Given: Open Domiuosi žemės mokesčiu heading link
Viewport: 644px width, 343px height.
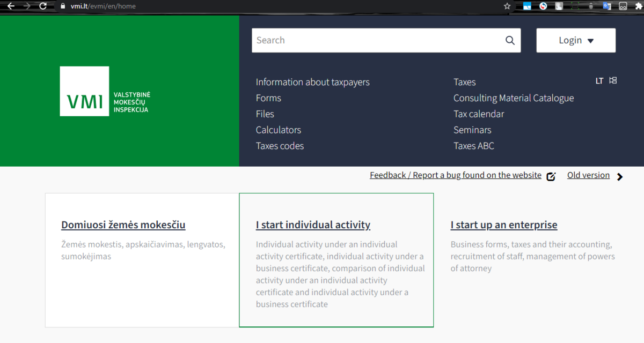Looking at the screenshot, I should (x=123, y=225).
